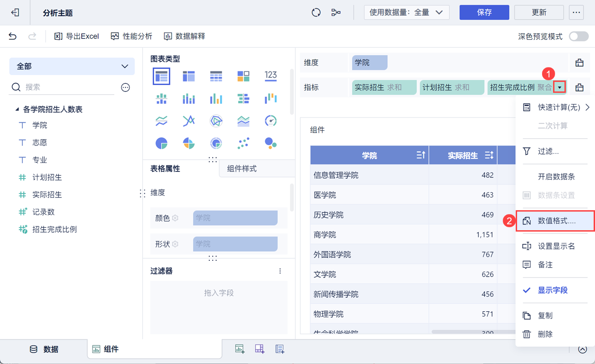This screenshot has width=595, height=364.
Task: Select the partitioned column chart type
Action: 162,98
